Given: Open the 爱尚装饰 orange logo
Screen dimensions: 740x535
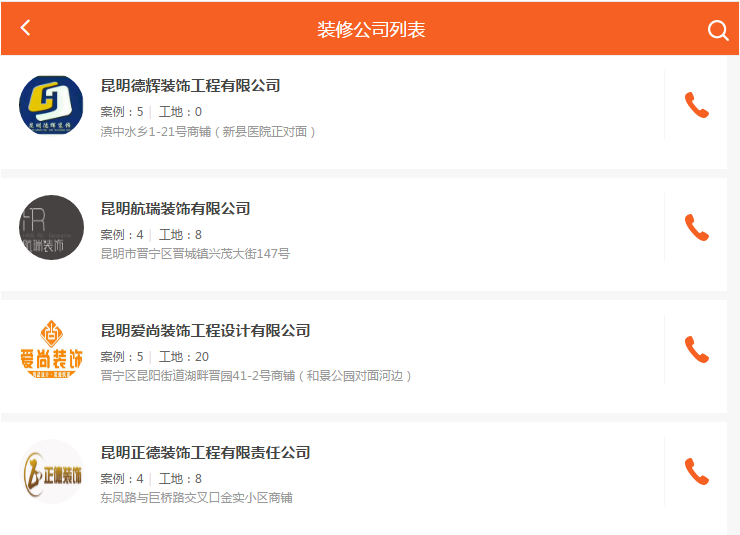Looking at the screenshot, I should point(51,350).
